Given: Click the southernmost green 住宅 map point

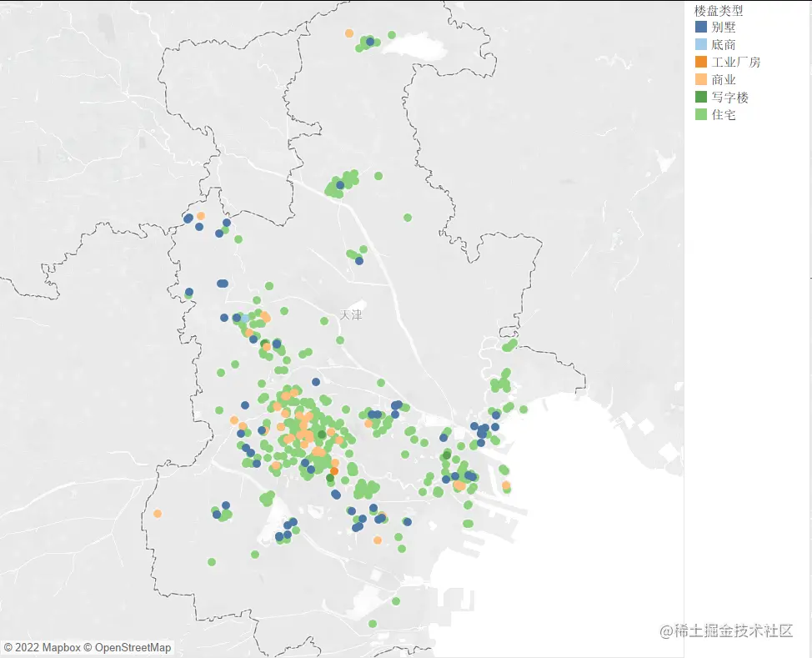Looking at the screenshot, I should coord(373,624).
